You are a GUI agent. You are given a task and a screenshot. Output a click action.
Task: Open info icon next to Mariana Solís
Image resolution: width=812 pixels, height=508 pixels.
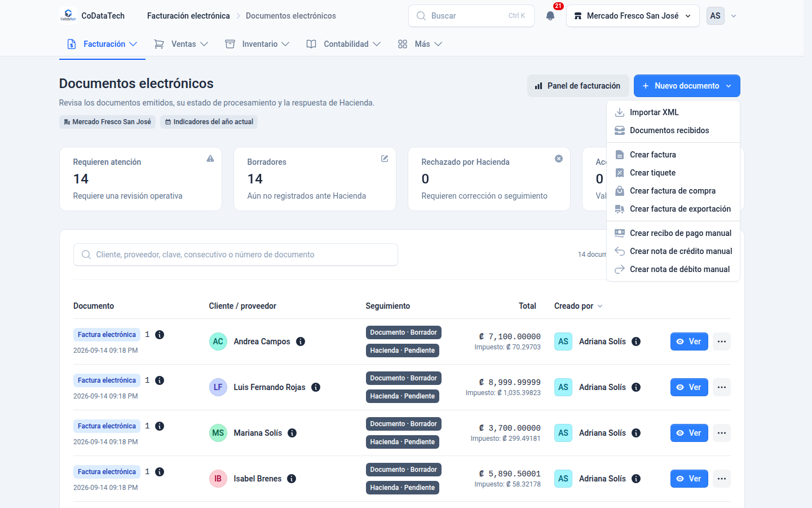pos(292,433)
